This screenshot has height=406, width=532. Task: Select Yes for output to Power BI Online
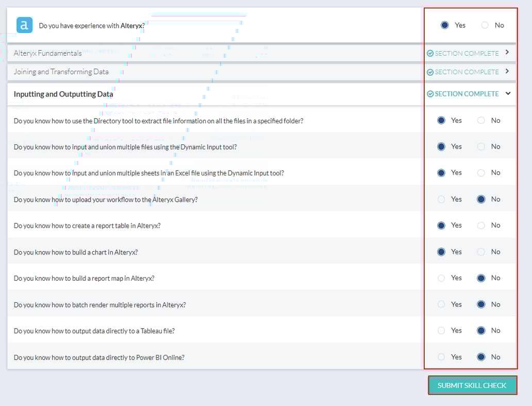coord(441,357)
